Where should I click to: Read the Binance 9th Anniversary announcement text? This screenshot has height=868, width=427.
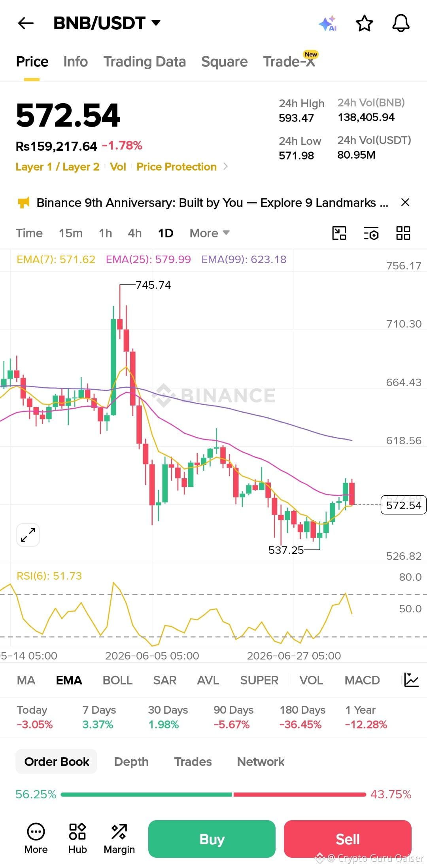coord(212,203)
